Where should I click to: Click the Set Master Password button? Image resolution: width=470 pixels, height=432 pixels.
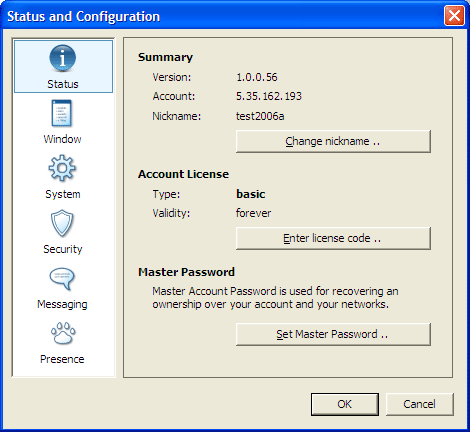(x=333, y=334)
